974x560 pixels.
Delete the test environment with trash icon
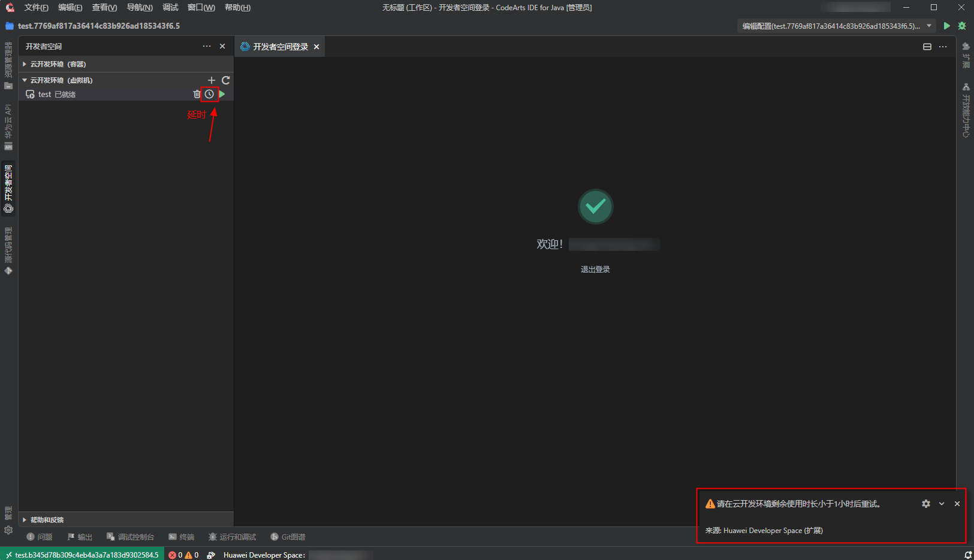click(x=197, y=94)
